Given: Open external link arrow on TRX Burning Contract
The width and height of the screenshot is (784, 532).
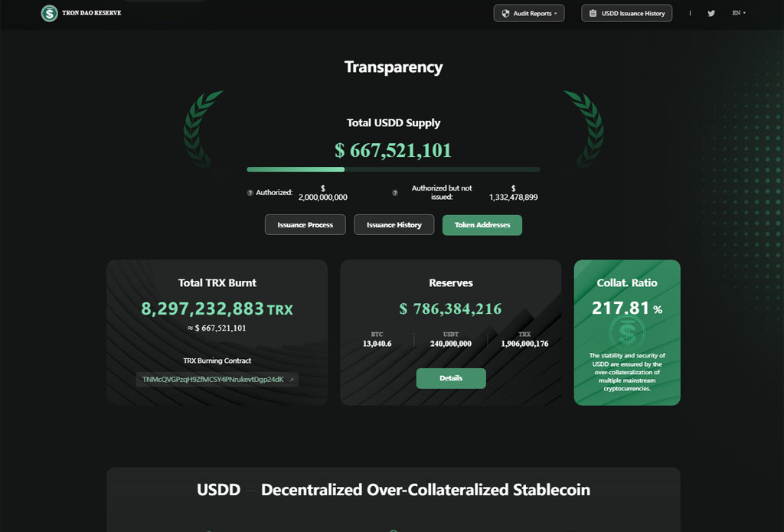Looking at the screenshot, I should 292,380.
